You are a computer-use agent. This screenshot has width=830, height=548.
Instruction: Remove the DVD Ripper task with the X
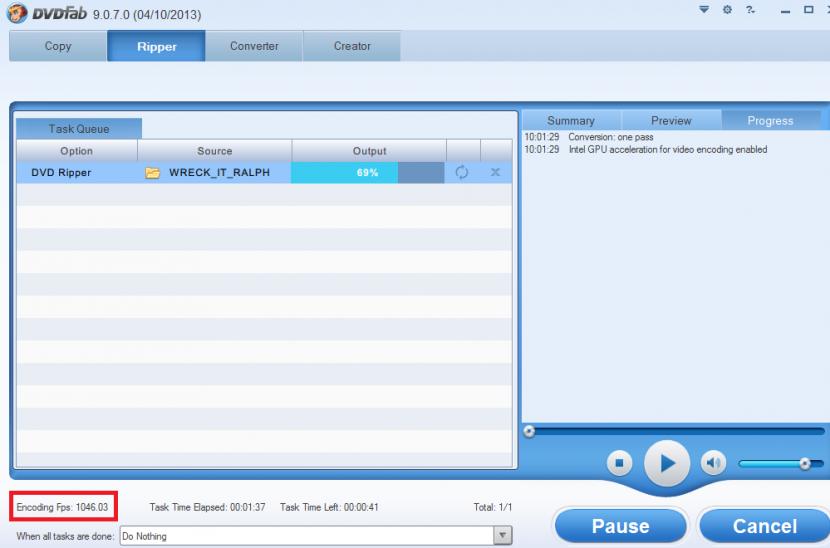coord(495,172)
